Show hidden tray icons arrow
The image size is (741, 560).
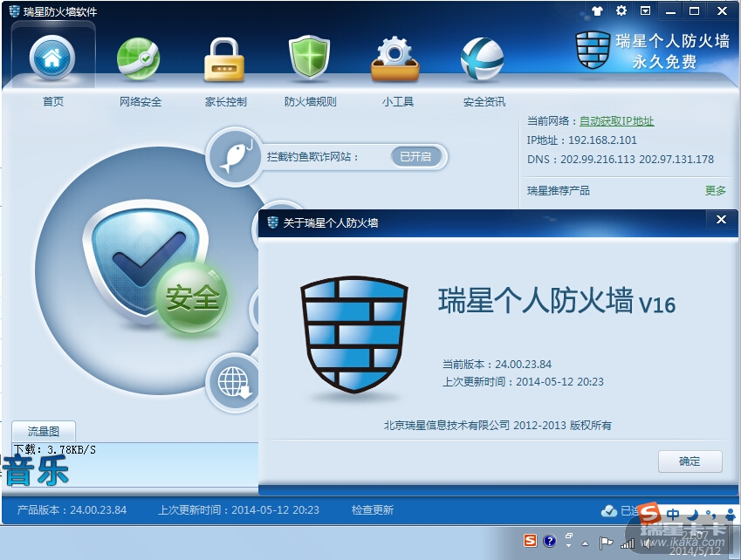pos(586,543)
